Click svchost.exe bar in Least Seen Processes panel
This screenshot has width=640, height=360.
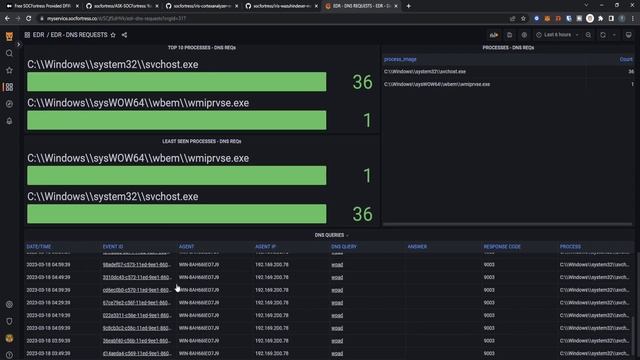point(177,214)
